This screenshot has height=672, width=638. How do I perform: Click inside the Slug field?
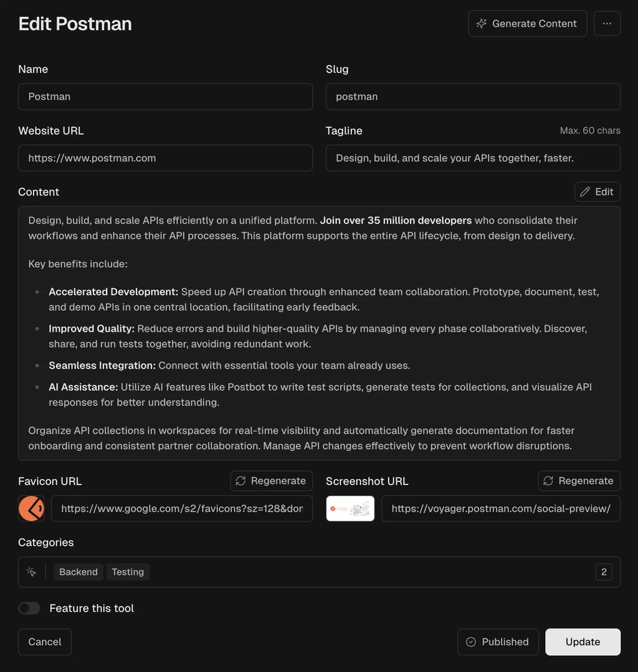click(x=473, y=97)
